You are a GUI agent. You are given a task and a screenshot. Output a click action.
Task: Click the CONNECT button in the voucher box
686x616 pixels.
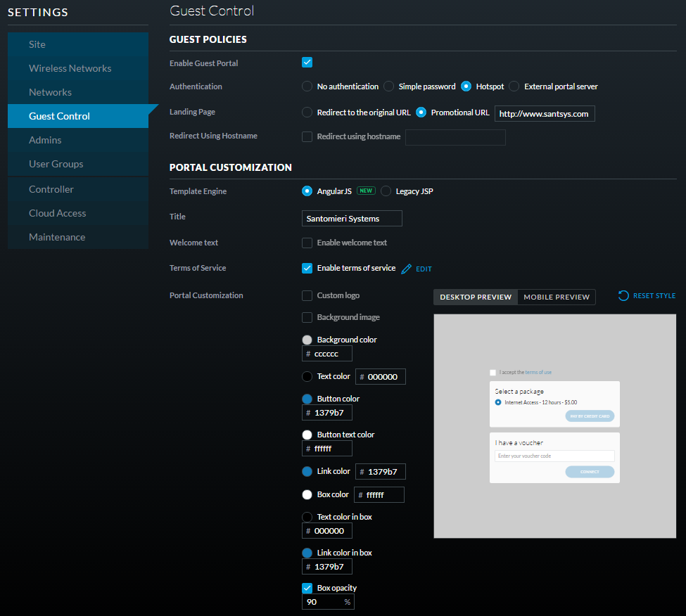click(590, 471)
